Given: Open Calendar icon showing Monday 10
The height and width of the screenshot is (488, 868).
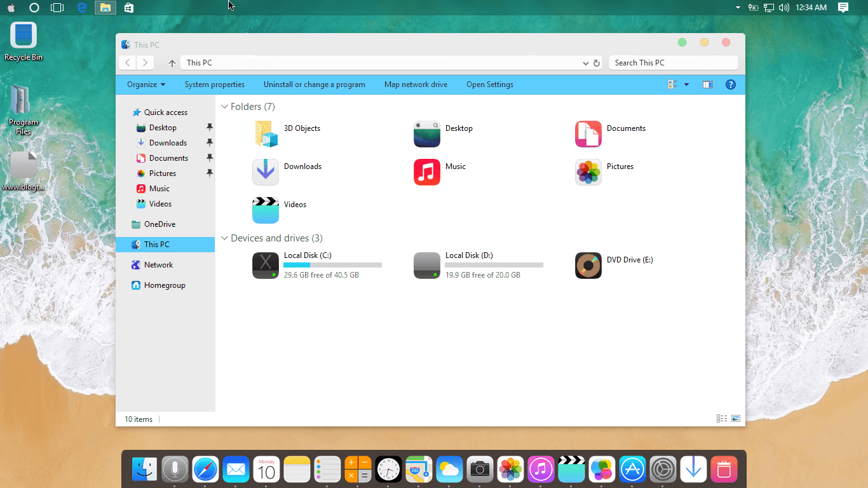Looking at the screenshot, I should tap(266, 470).
